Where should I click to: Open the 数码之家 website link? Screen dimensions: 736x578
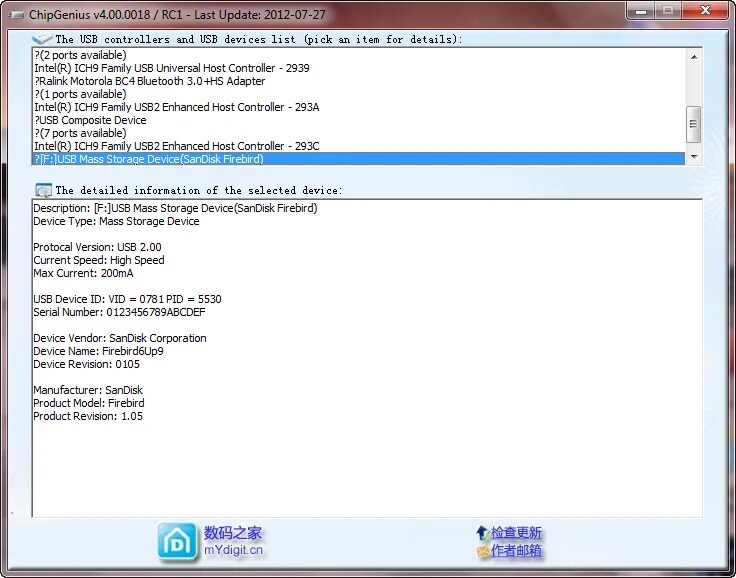click(233, 533)
